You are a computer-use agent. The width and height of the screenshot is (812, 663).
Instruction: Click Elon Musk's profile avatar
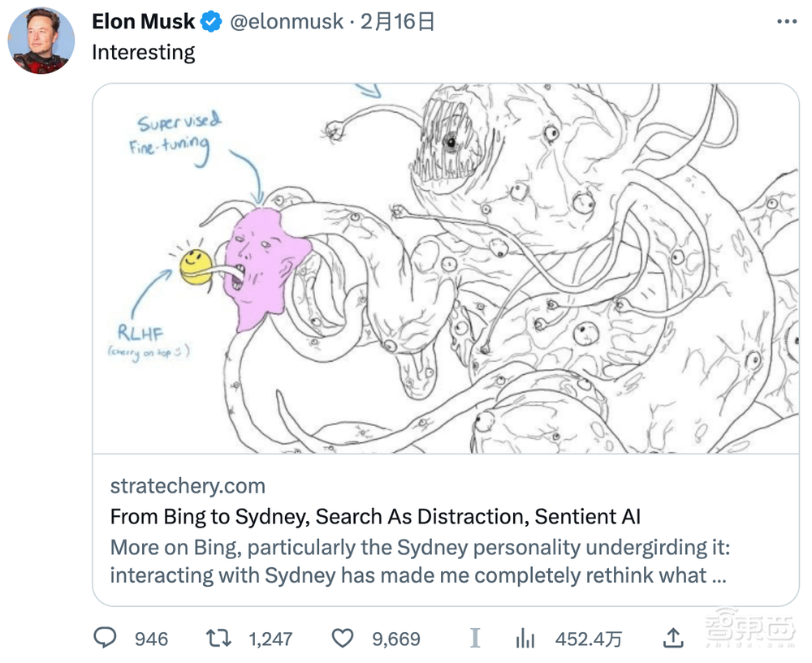pos(41,41)
